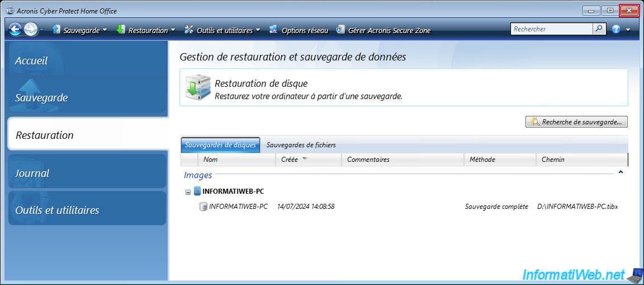Click the blue help question mark icon
This screenshot has height=285, width=644.
pos(616,30)
